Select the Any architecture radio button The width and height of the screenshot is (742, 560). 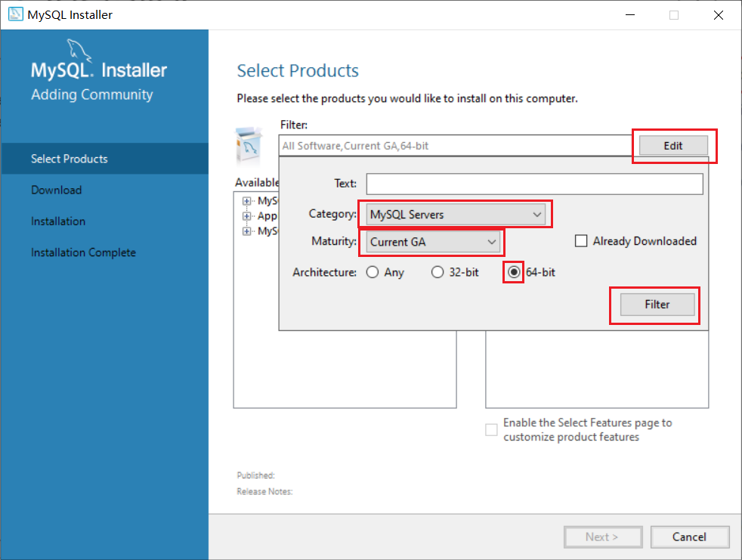[373, 272]
